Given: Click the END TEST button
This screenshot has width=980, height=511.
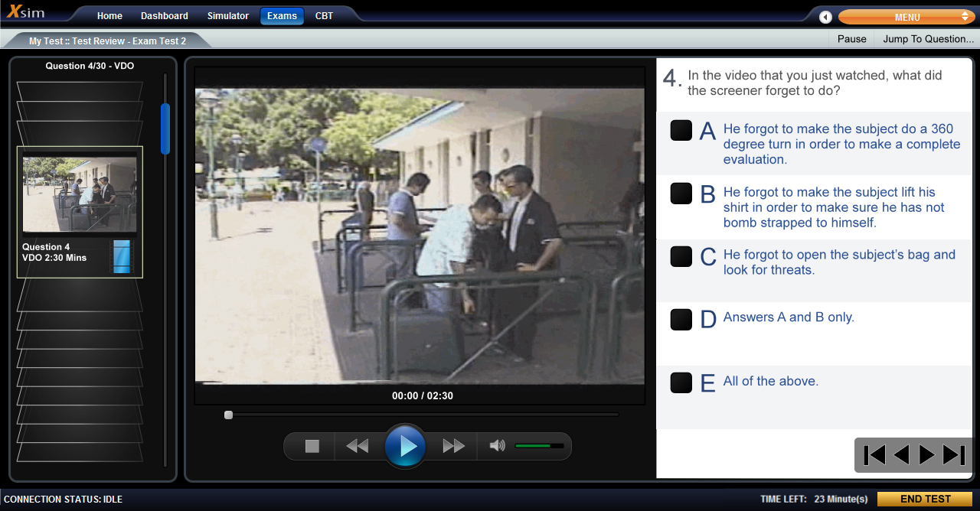Looking at the screenshot, I should pyautogui.click(x=925, y=499).
